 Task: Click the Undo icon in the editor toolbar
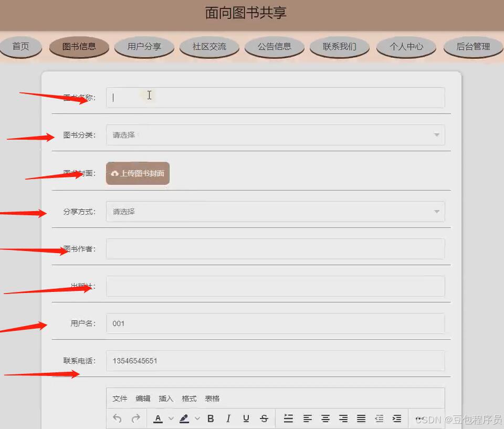[117, 418]
